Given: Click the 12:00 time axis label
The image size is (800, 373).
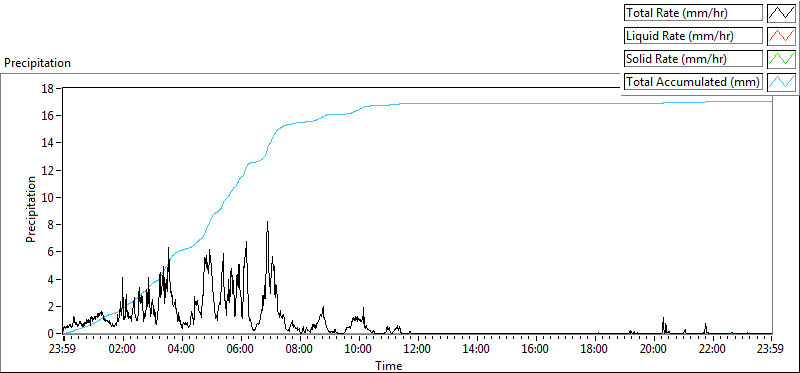Looking at the screenshot, I should tap(418, 350).
